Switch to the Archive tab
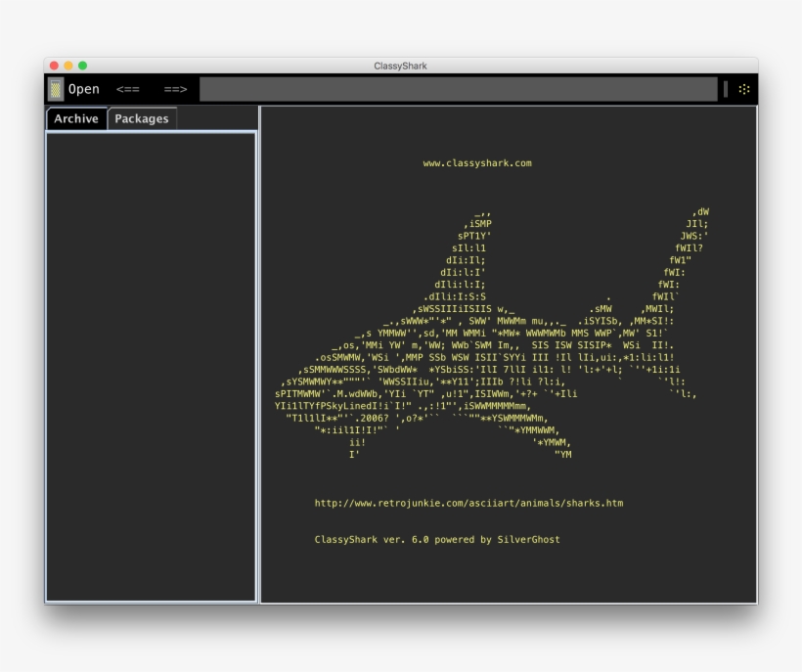Image resolution: width=802 pixels, height=672 pixels. [76, 118]
